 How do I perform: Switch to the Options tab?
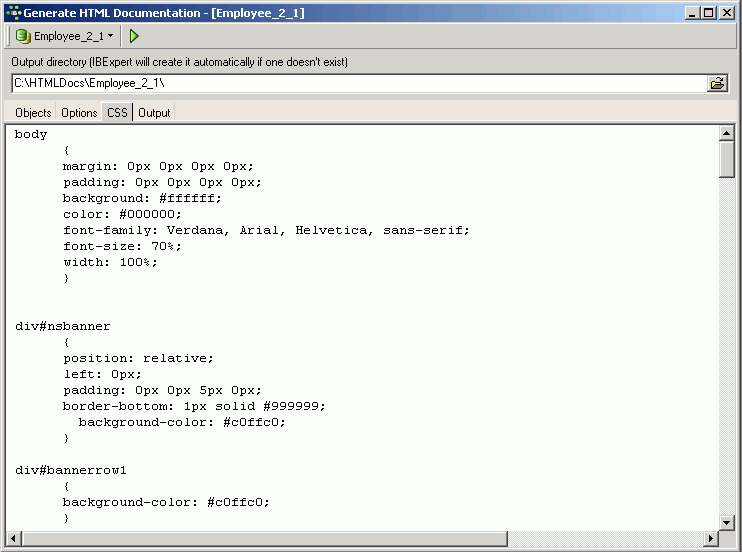[79, 113]
